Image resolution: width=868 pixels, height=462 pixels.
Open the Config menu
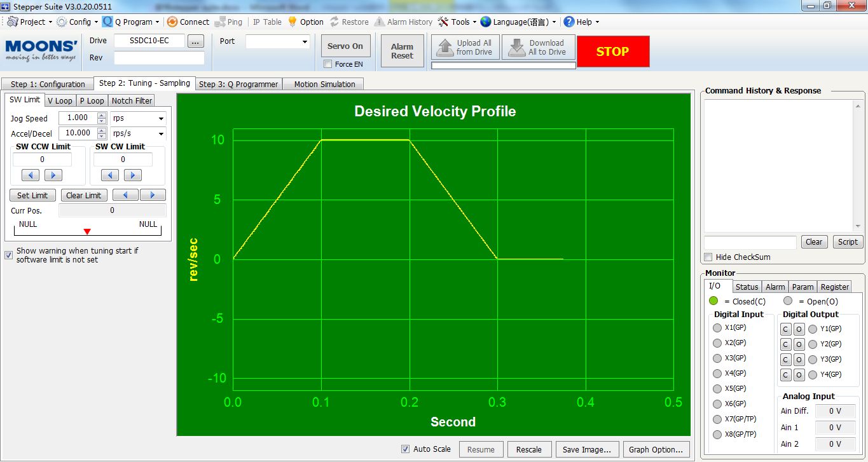tap(77, 22)
